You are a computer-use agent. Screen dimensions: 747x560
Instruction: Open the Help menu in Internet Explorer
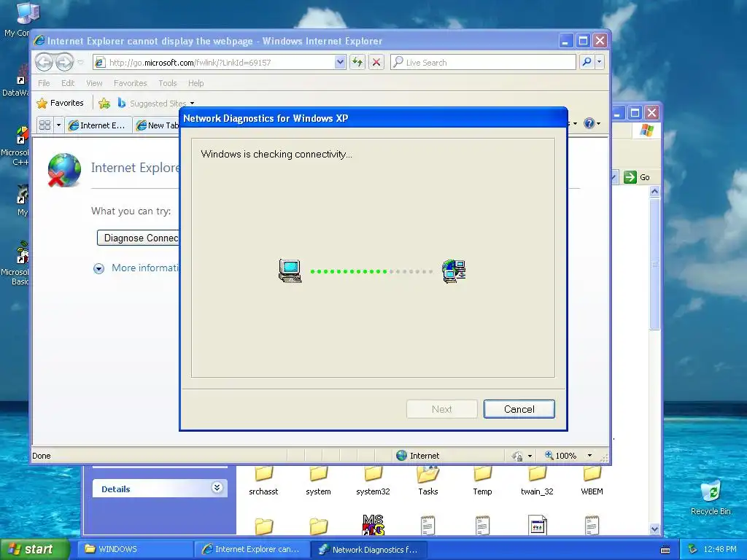tap(196, 83)
